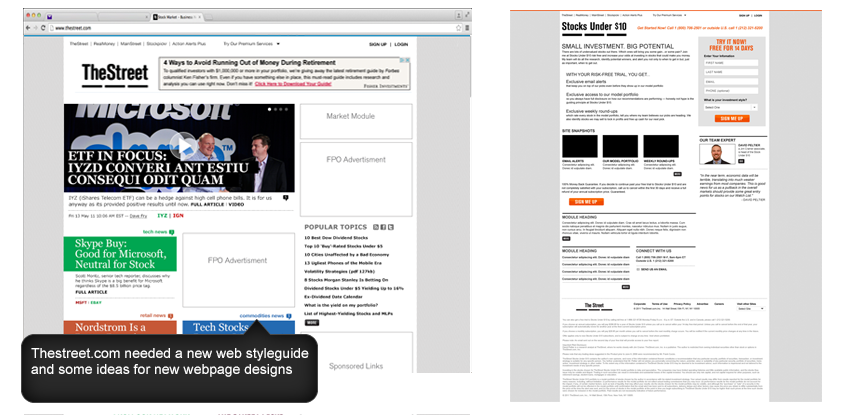
Task: Select the last carousel dot on hero image
Action: [286, 109]
